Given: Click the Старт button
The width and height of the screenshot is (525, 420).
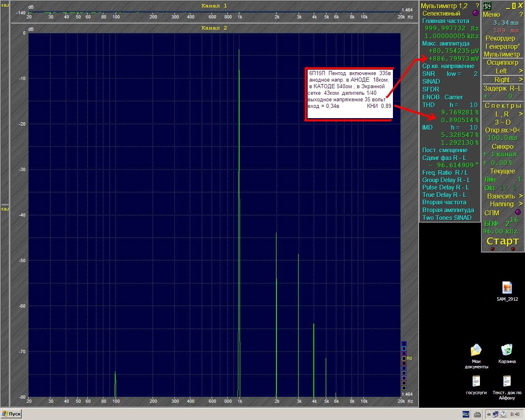Looking at the screenshot, I should (502, 241).
